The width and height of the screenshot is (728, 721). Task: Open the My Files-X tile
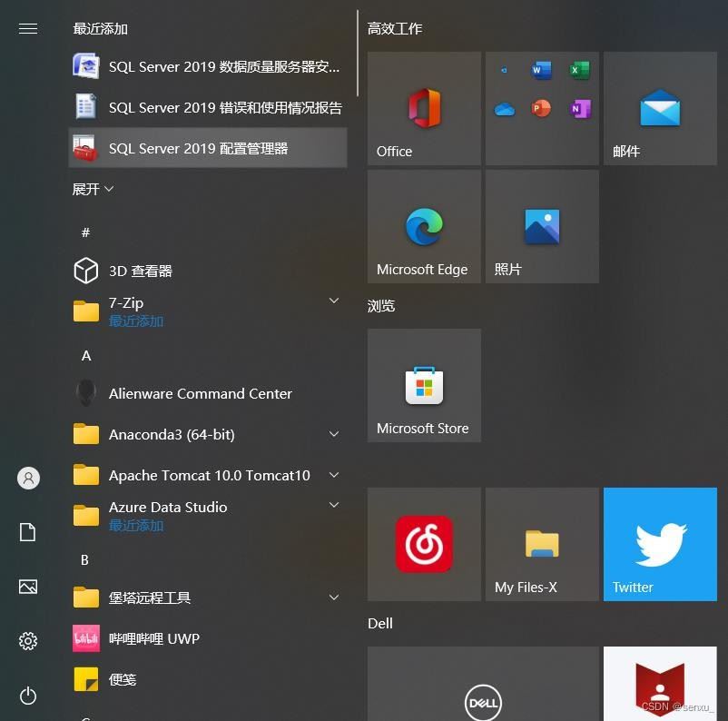(x=542, y=544)
